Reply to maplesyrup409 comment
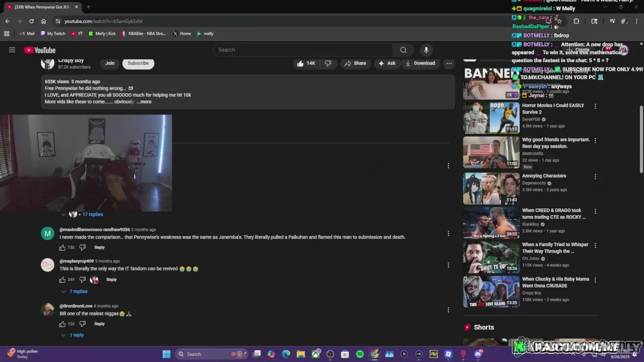This screenshot has width=644, height=362. coord(112,280)
